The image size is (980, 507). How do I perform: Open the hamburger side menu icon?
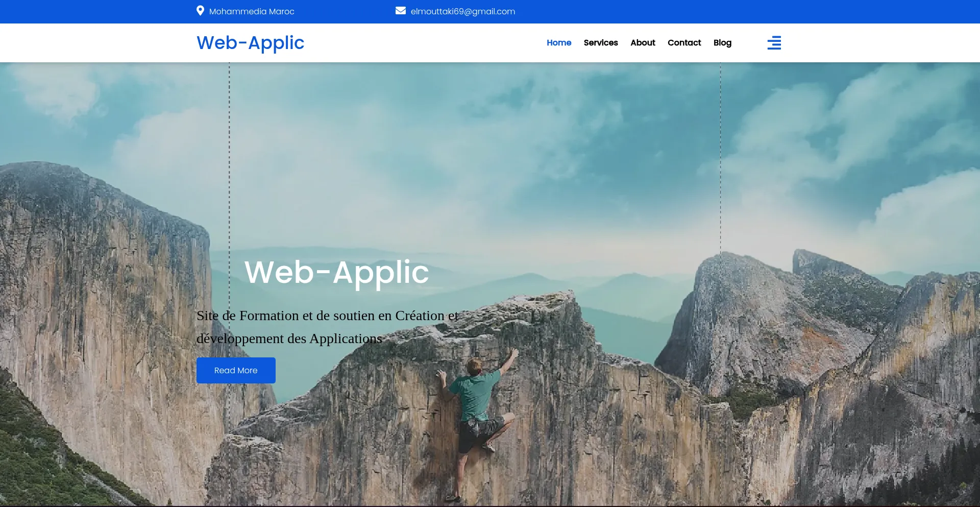coord(774,43)
